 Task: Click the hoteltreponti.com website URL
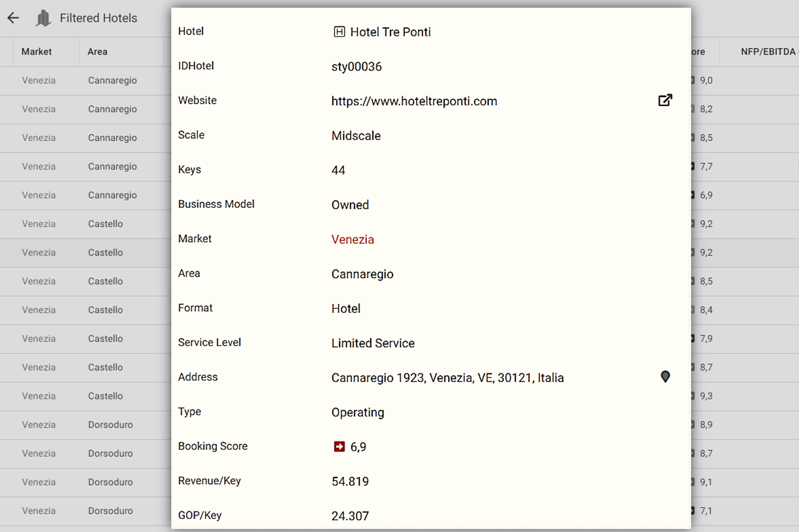click(x=414, y=101)
